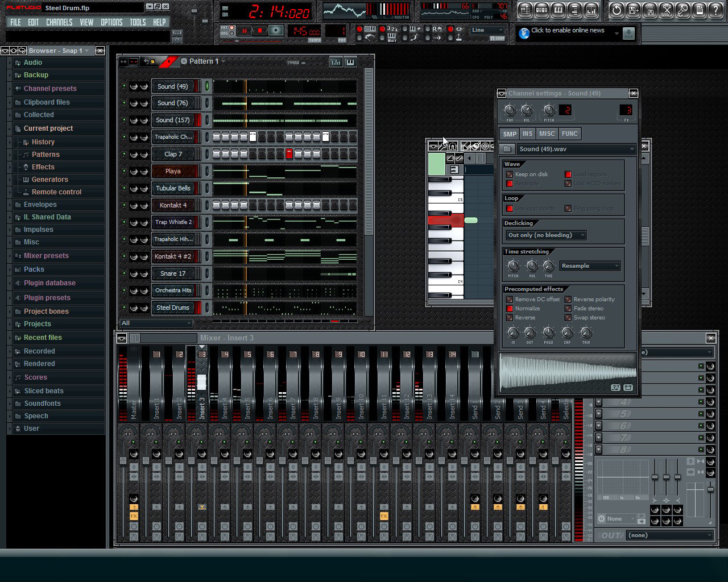Open the Graph editor in Pattern 1 window
728x582 pixels.
tap(336, 61)
